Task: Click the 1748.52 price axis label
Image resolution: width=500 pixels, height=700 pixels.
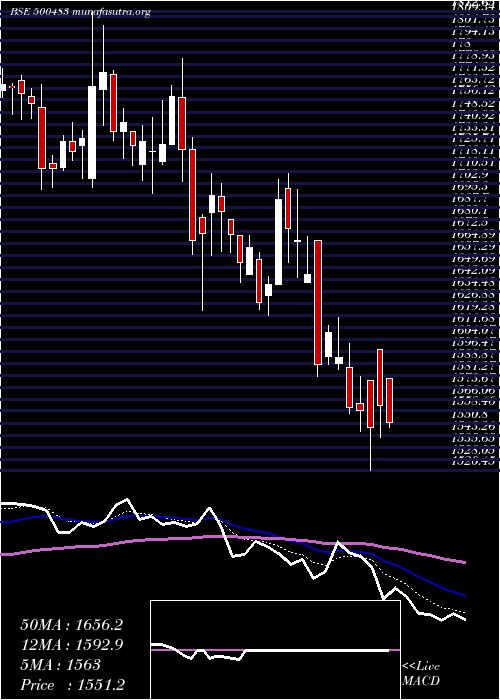Action: [474, 103]
